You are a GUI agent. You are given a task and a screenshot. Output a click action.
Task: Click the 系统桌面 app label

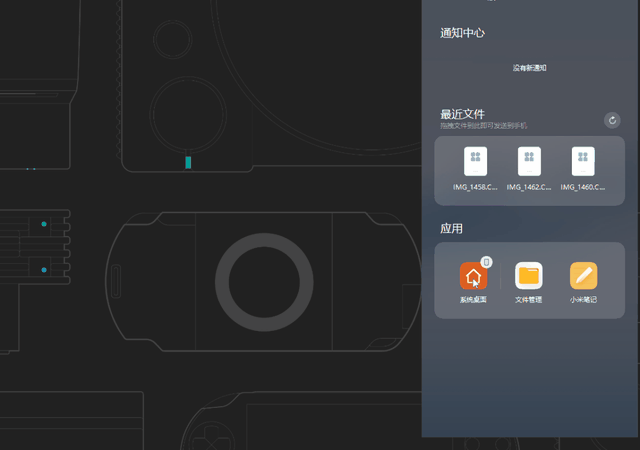click(473, 300)
